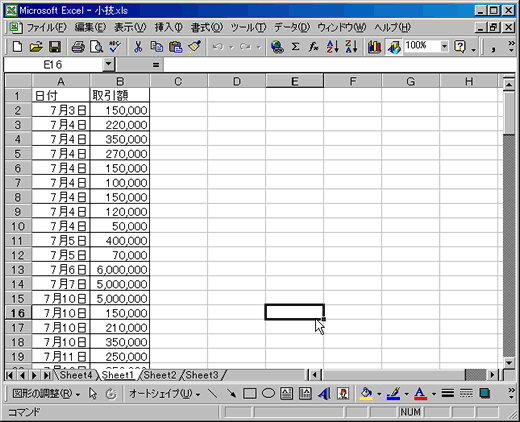Insert hyperlink using the globe icon
This screenshot has height=422, width=520.
277,47
